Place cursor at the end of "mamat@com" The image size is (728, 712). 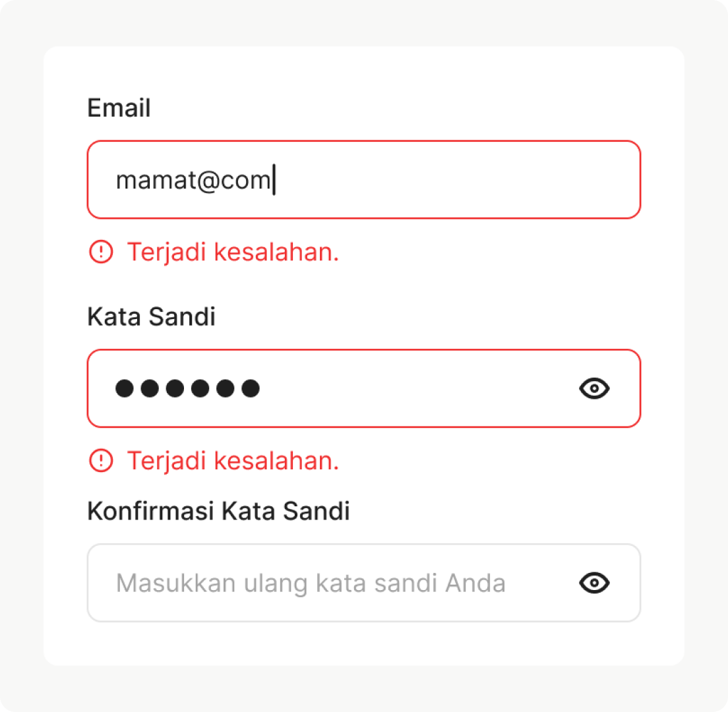pyautogui.click(x=272, y=180)
